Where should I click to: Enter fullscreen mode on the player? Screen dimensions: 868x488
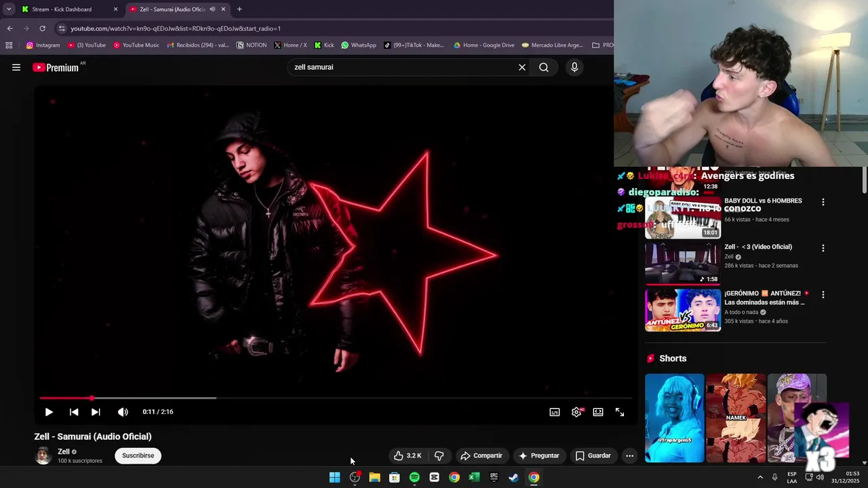point(620,411)
